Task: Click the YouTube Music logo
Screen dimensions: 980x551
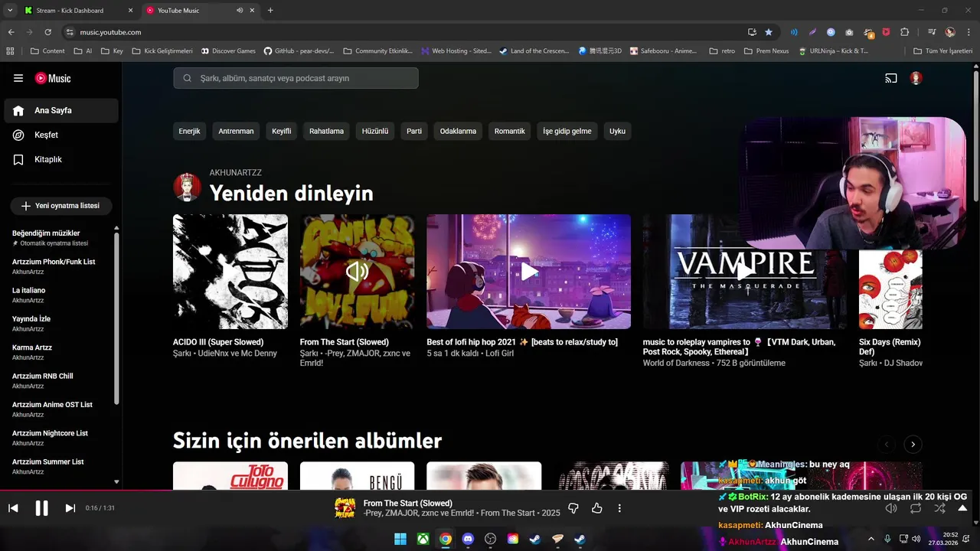Action: coord(53,78)
